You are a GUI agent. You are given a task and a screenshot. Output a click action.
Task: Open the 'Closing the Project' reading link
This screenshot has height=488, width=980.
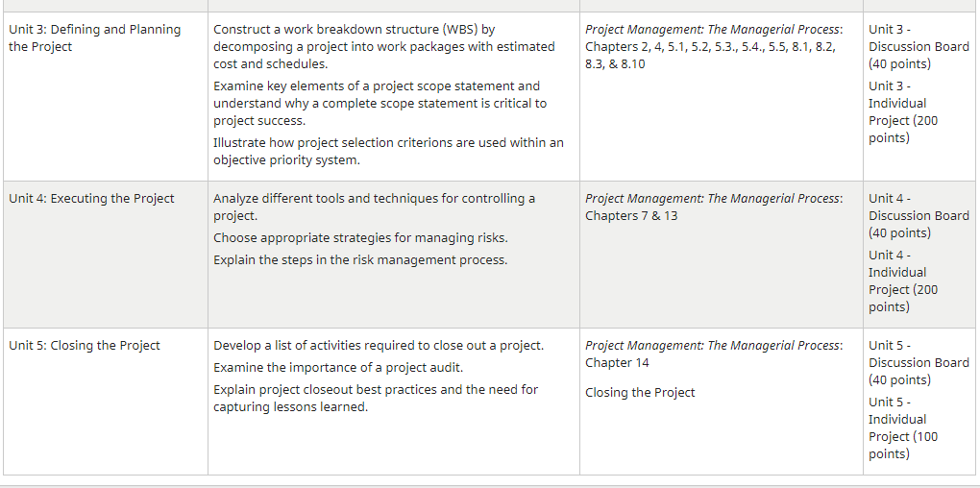click(640, 392)
